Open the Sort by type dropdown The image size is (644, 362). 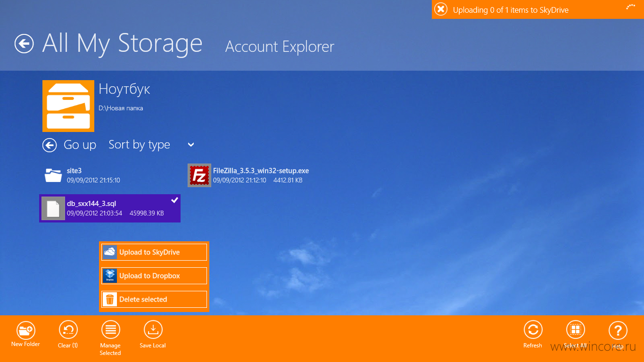(151, 145)
